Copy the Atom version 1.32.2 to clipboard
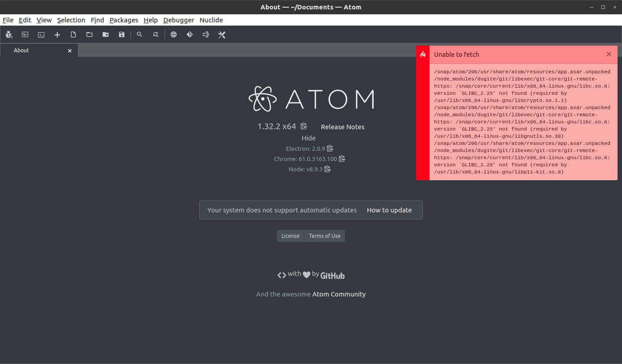This screenshot has width=622, height=364. click(303, 126)
